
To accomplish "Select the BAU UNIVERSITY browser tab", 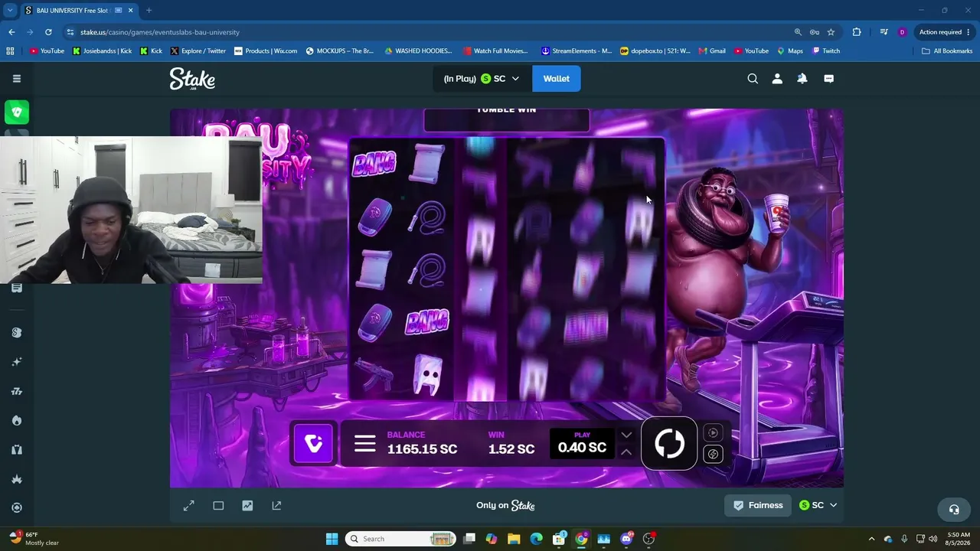I will (79, 11).
